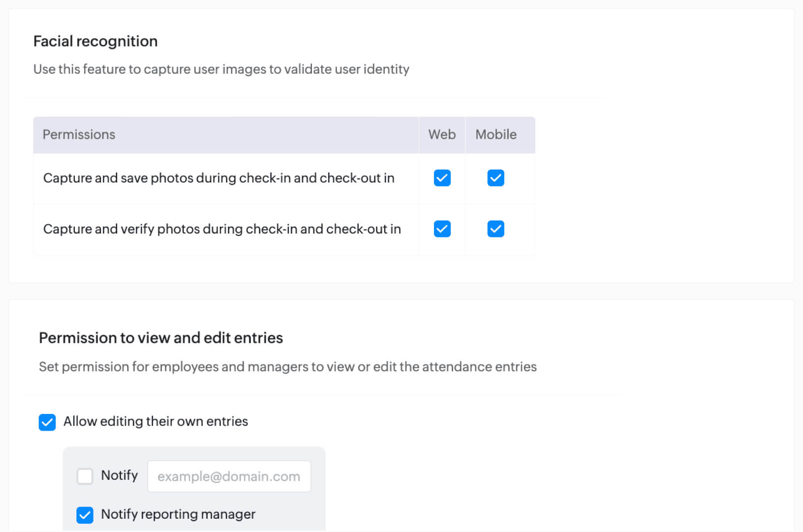Click the Mobile column header
The height and width of the screenshot is (532, 803).
point(495,135)
